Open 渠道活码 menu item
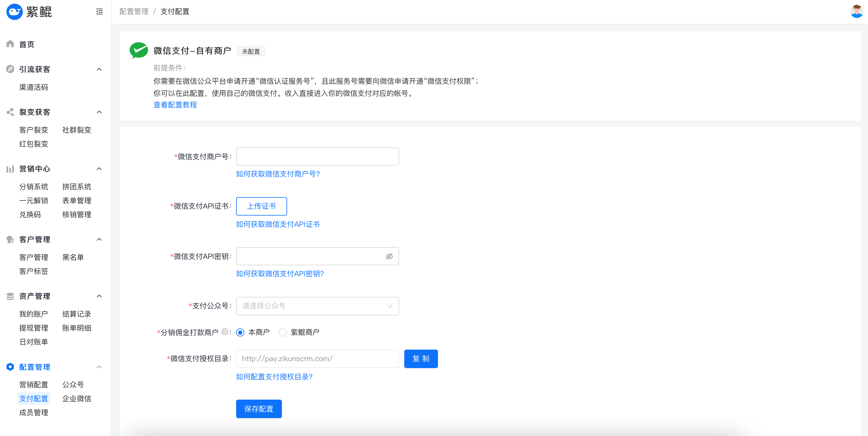Image resolution: width=868 pixels, height=436 pixels. pos(34,87)
